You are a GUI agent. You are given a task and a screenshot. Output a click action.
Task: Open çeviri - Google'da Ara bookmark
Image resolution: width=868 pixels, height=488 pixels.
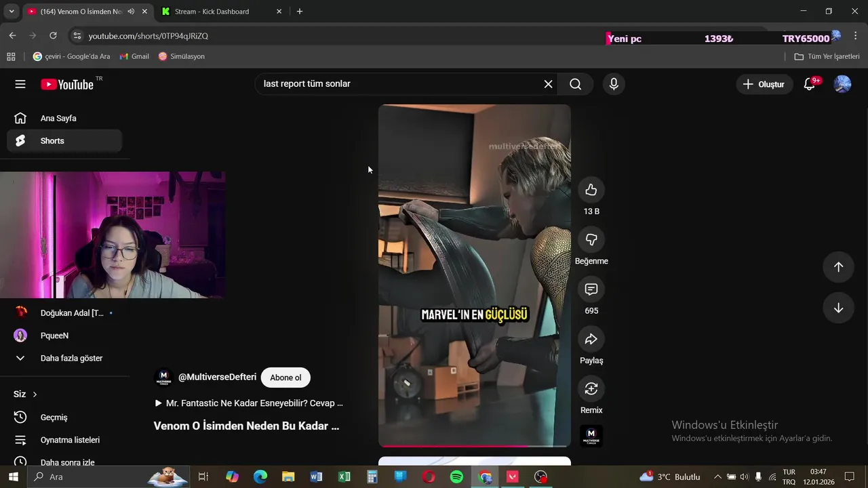[71, 56]
